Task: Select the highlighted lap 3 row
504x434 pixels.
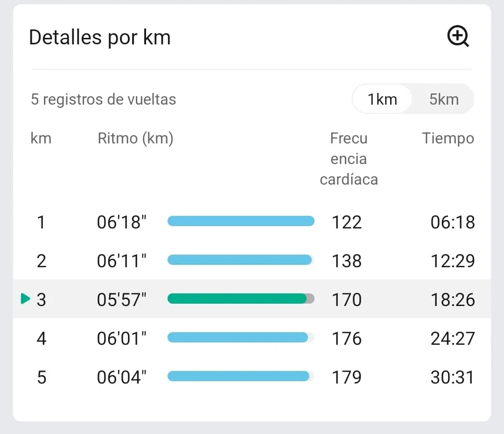Action: coord(252,299)
